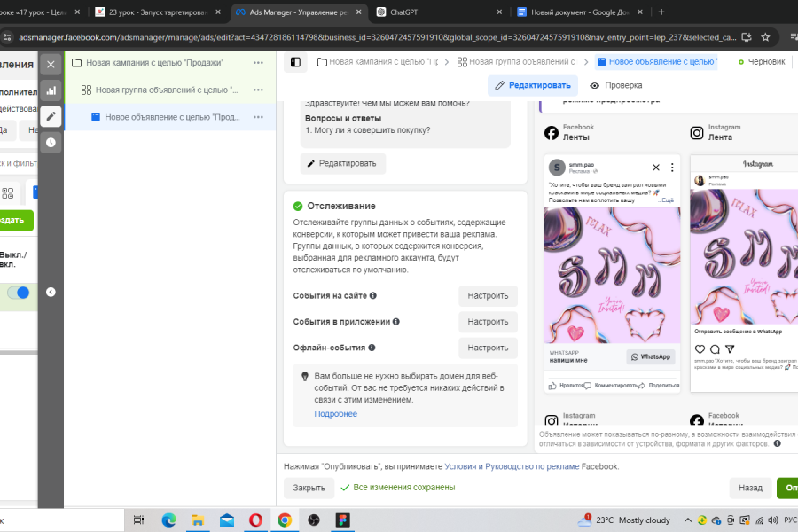Open Opera browser from the taskbar

[256, 520]
